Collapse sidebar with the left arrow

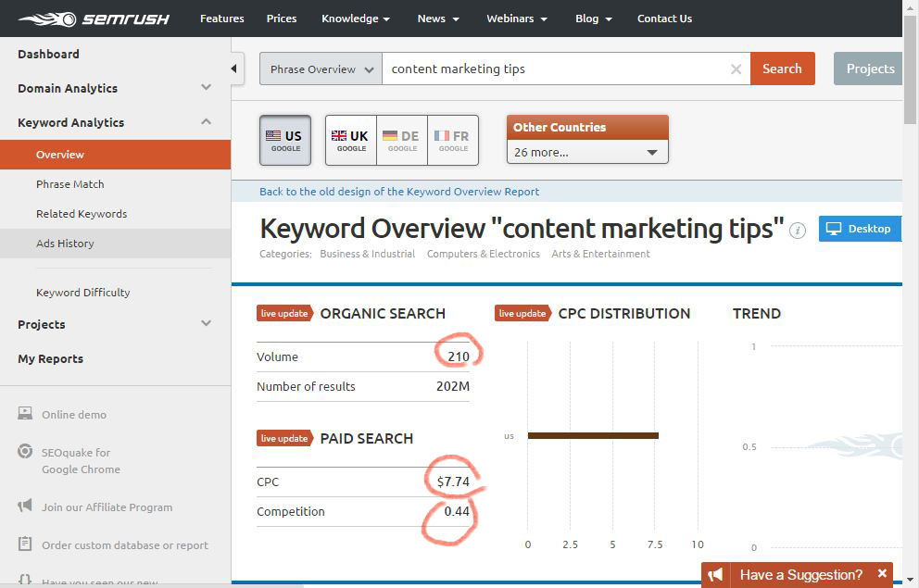tap(235, 69)
